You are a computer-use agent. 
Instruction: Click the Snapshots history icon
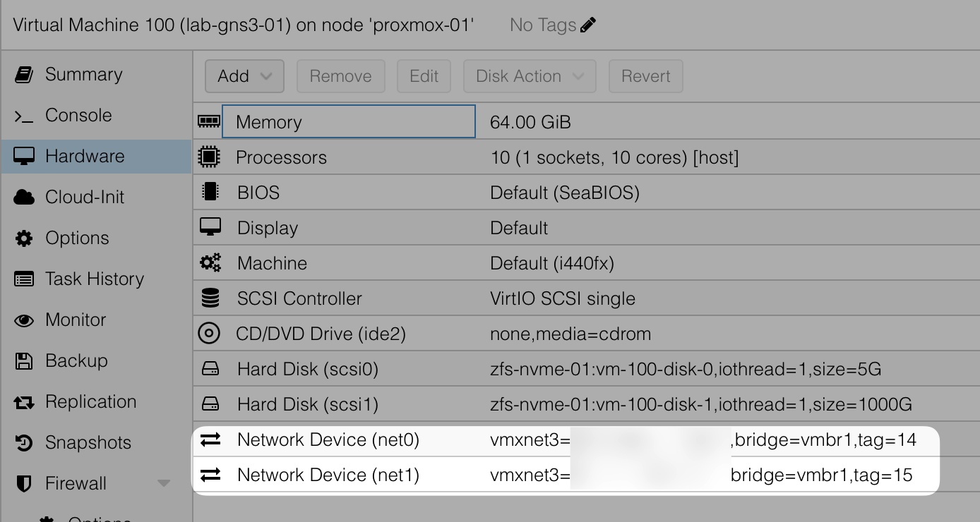coord(24,443)
